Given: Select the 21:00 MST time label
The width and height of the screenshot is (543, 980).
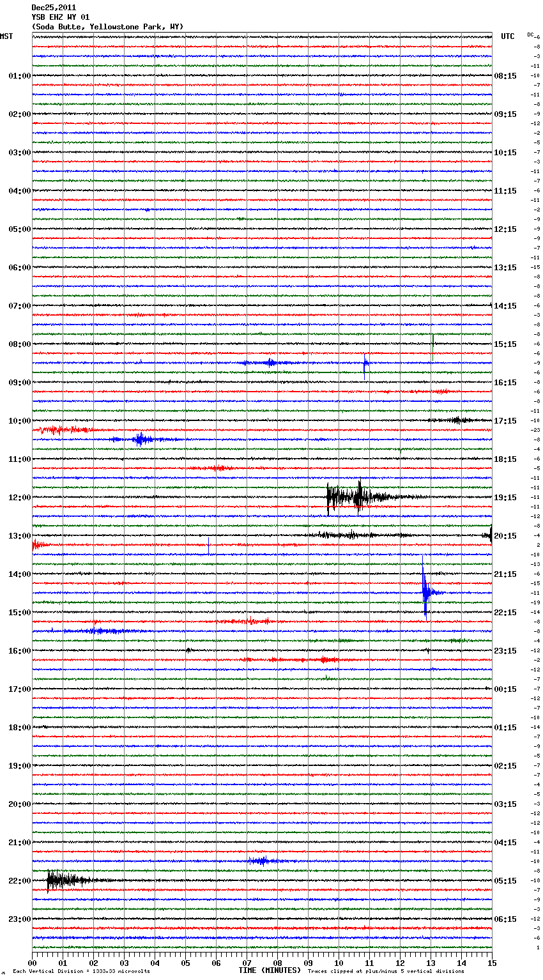Looking at the screenshot, I should tap(20, 843).
